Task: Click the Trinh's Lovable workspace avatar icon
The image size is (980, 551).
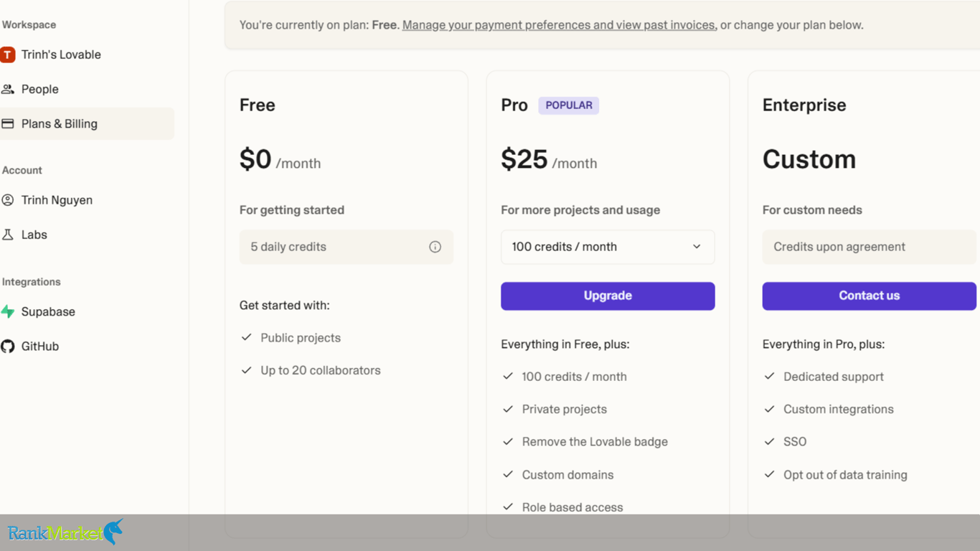Action: tap(8, 54)
